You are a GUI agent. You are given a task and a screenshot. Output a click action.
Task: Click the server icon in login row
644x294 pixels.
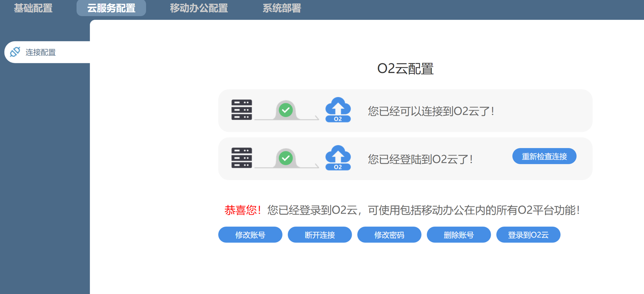click(x=242, y=158)
